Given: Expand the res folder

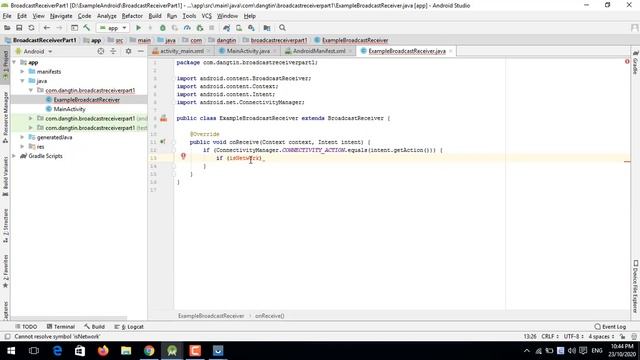Looking at the screenshot, I should tap(22, 147).
